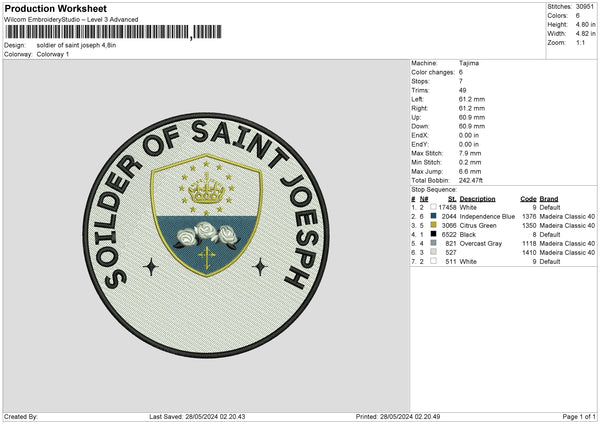
Task: Click the Min Stitch value '0.2 mm'
Action: pos(470,162)
